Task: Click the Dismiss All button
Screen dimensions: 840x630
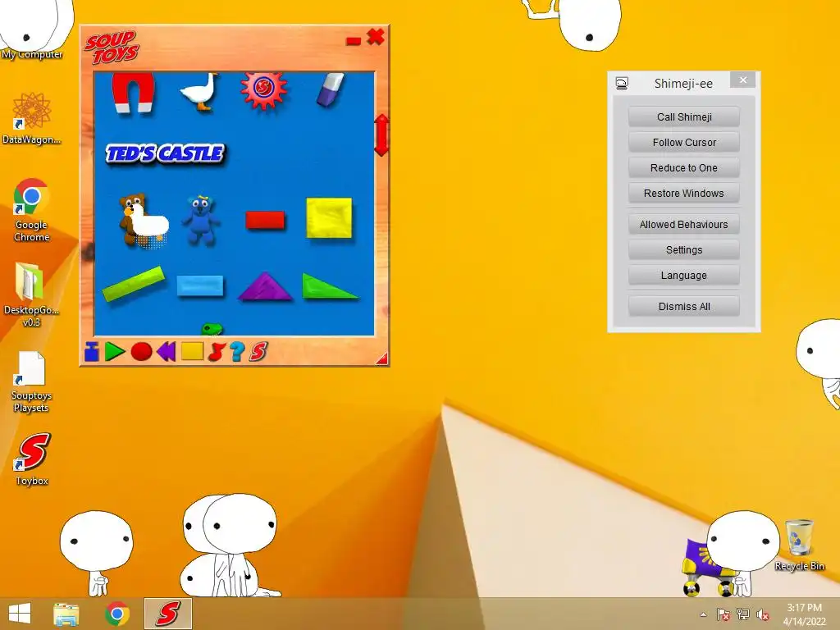Action: pos(684,307)
